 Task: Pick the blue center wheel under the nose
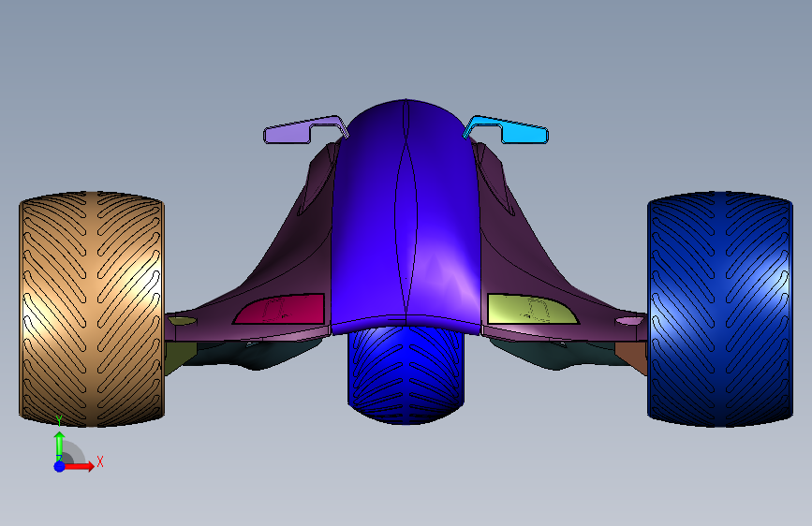pyautogui.click(x=406, y=375)
